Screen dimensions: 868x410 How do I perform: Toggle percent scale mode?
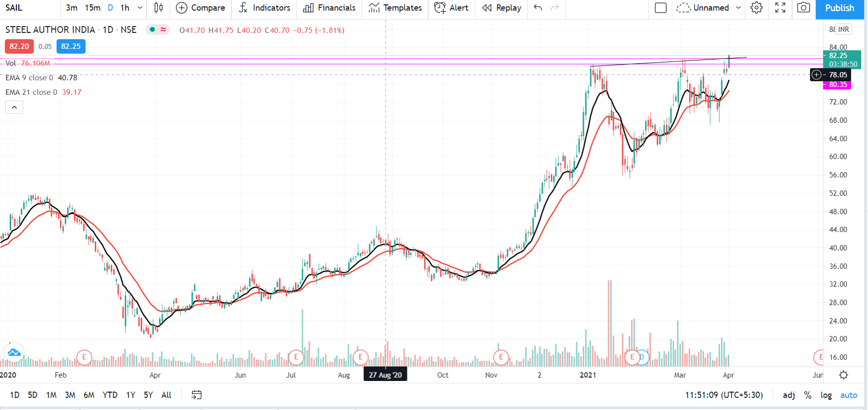808,395
